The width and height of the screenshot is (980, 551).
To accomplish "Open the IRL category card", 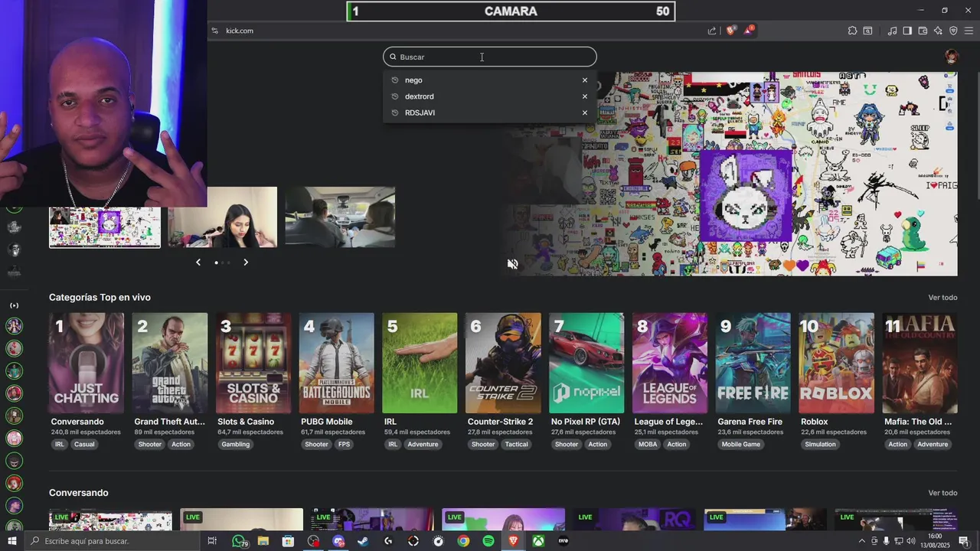I will 420,363.
